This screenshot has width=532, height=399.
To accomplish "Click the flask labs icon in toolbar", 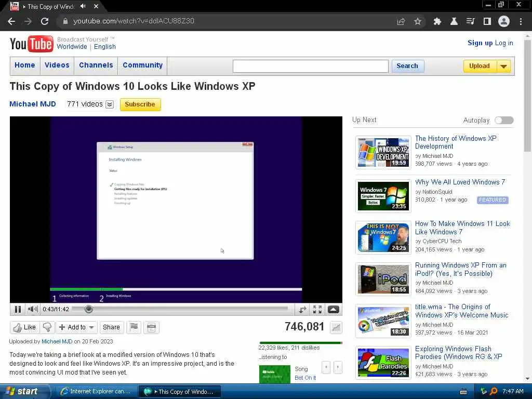I will tap(454, 21).
